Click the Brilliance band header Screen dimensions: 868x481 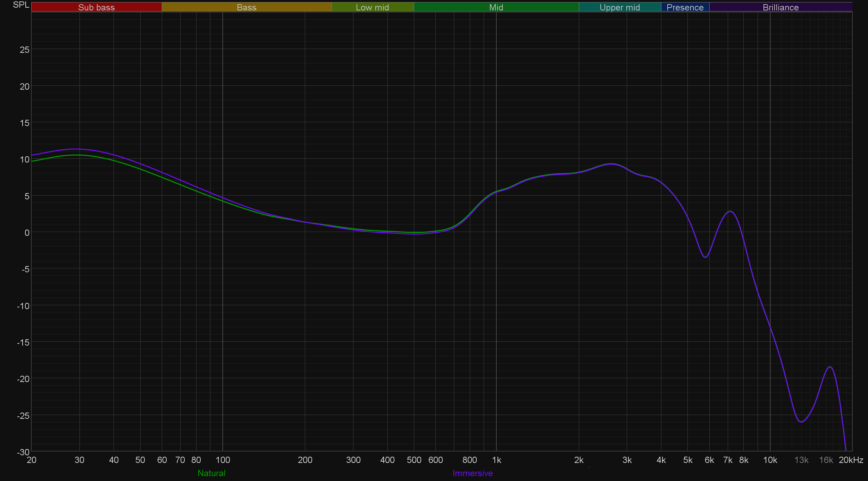pos(781,7)
